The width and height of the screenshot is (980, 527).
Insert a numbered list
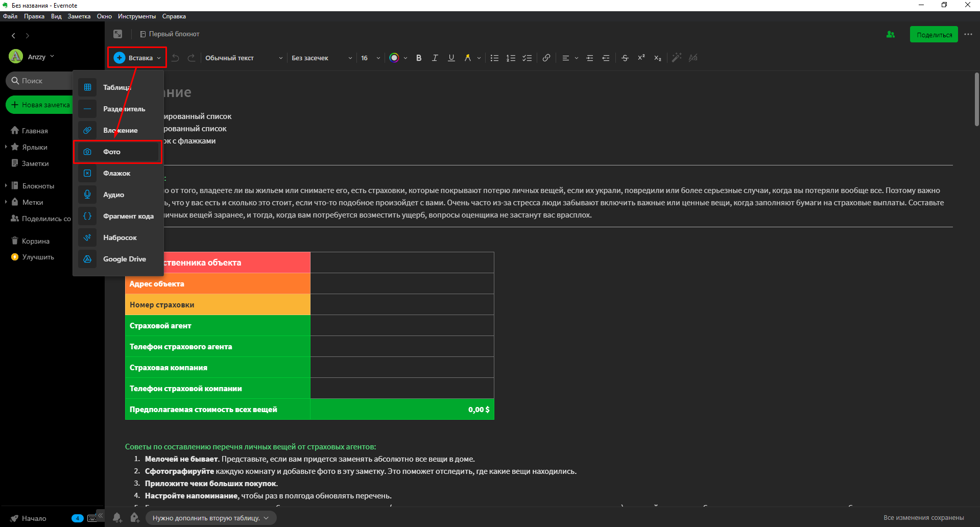[x=511, y=58]
